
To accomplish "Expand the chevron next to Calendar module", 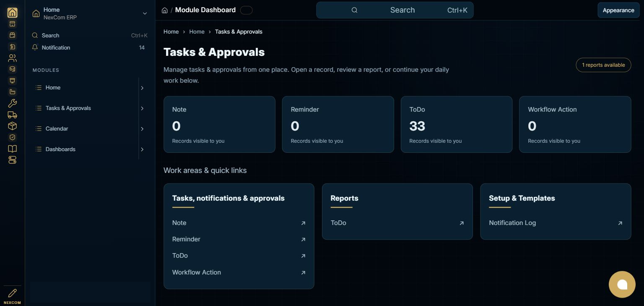I will (x=142, y=129).
